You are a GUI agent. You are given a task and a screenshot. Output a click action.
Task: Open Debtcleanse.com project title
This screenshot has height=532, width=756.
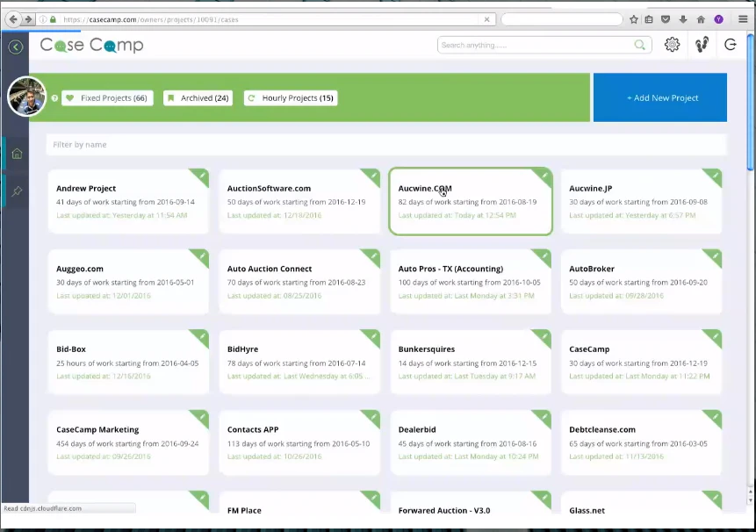tap(602, 430)
